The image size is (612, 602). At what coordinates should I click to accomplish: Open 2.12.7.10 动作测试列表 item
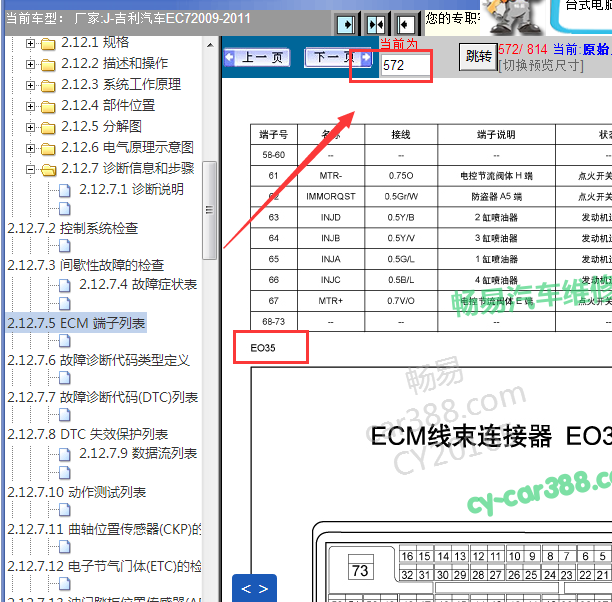point(76,492)
